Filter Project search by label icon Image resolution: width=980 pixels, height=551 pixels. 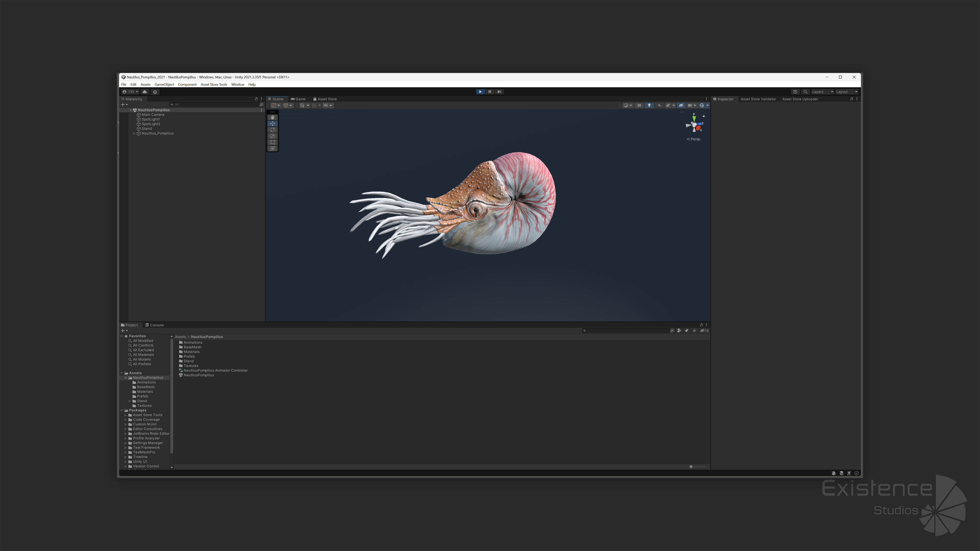[687, 331]
